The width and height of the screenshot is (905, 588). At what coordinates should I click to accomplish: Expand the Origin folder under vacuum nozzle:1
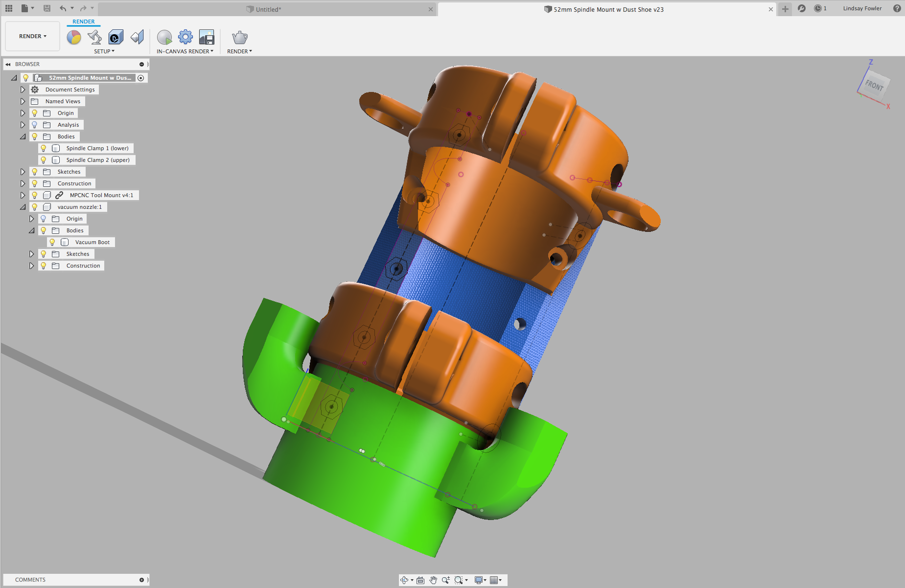point(31,219)
